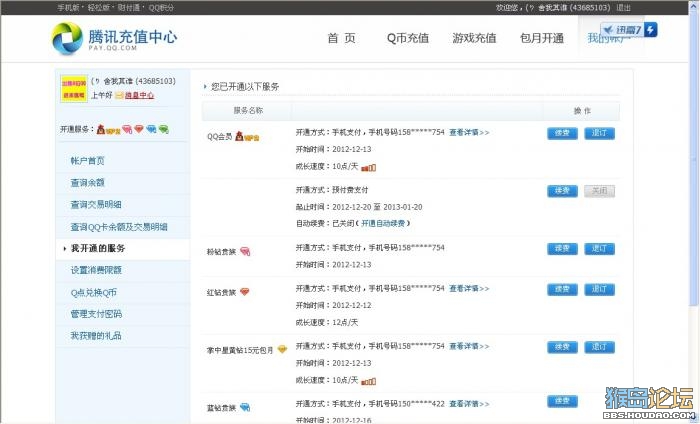The image size is (700, 424).
Task: Open 查询QQ卡余额及交易明细 sidebar item
Action: click(119, 227)
